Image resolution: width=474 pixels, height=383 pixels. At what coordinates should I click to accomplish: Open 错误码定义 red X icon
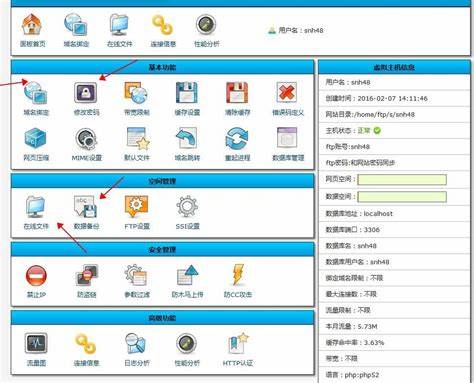point(287,92)
